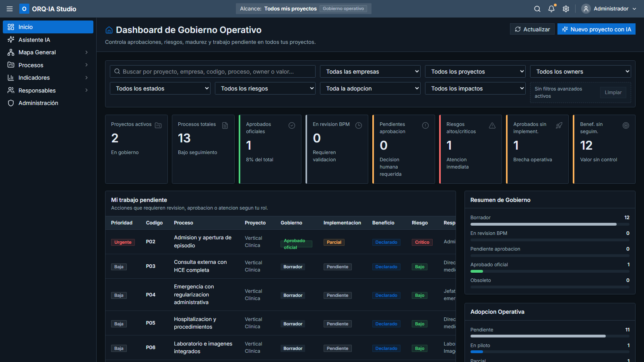Click the sparkle icon in Nuevo proyecto button
The height and width of the screenshot is (362, 644).
point(565,29)
